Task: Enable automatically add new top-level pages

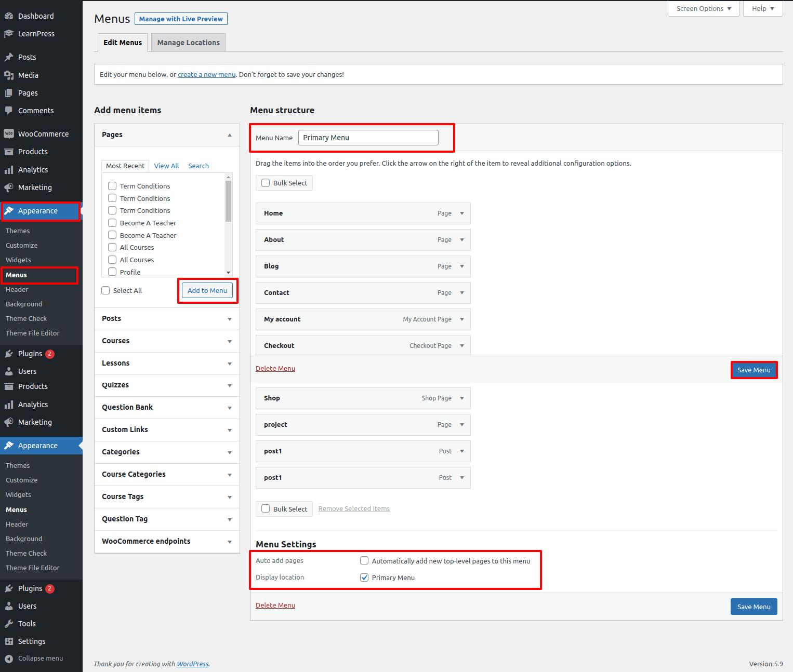Action: [364, 561]
